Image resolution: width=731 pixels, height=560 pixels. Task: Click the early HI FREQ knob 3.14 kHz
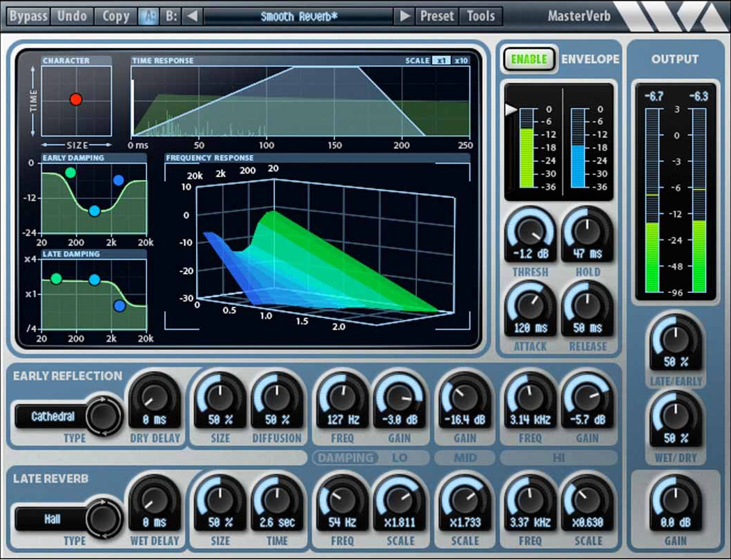[x=530, y=398]
